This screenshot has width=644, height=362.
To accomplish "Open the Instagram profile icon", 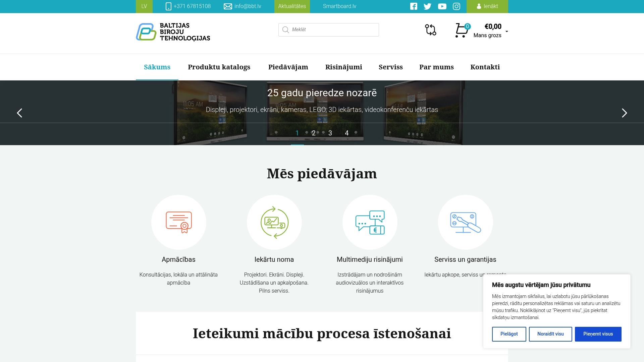I will click(457, 6).
